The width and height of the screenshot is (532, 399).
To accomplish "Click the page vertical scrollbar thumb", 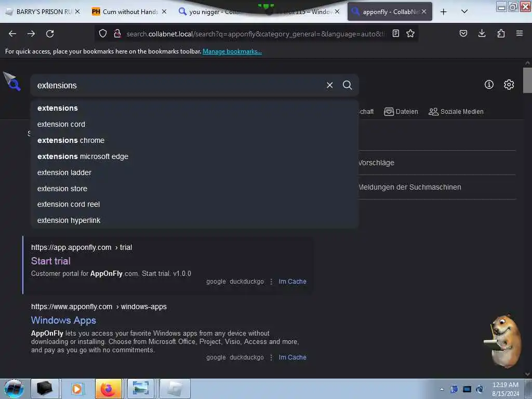I will 527,80.
